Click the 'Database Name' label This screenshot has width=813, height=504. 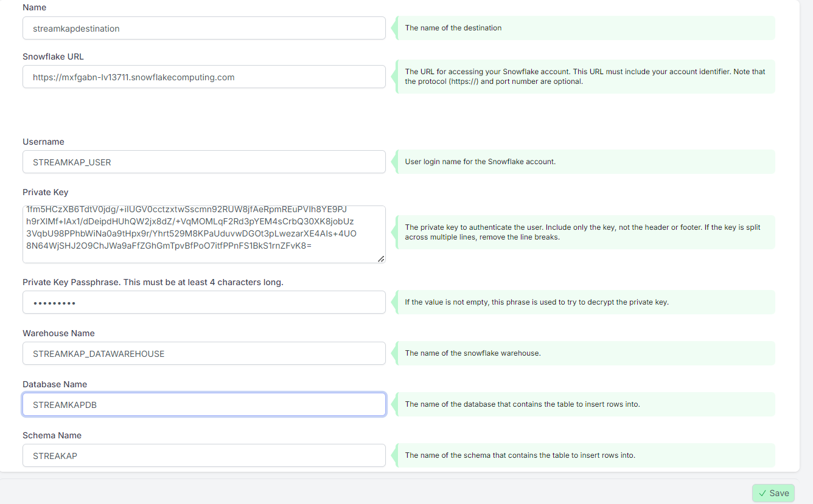click(x=55, y=384)
